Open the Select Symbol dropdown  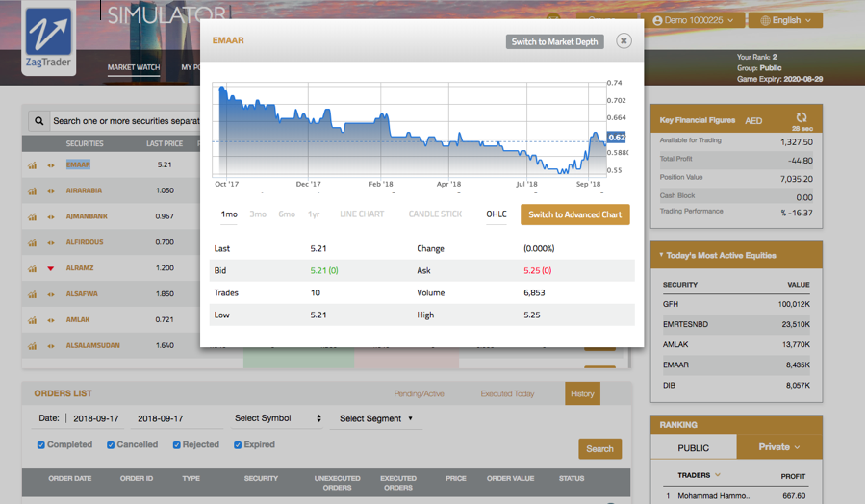(x=278, y=418)
